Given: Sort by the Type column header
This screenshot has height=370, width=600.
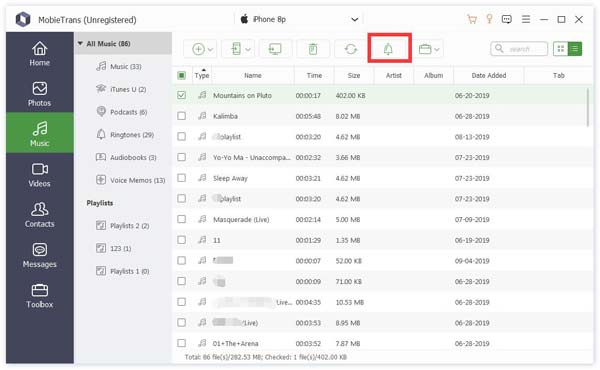Looking at the screenshot, I should (202, 75).
